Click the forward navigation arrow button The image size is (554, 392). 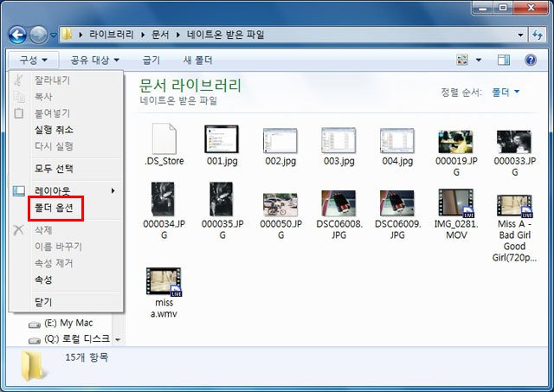[40, 35]
